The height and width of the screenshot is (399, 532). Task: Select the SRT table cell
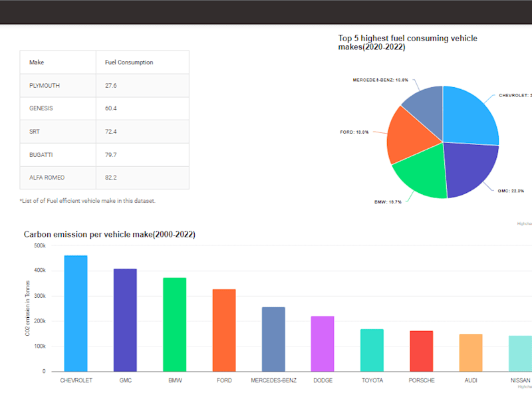click(x=58, y=132)
